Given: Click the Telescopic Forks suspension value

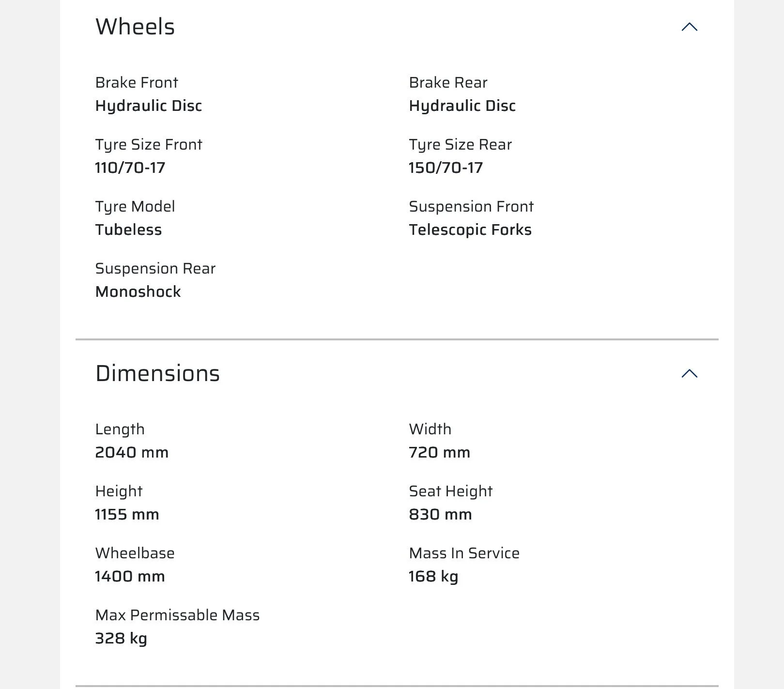Looking at the screenshot, I should (x=470, y=230).
